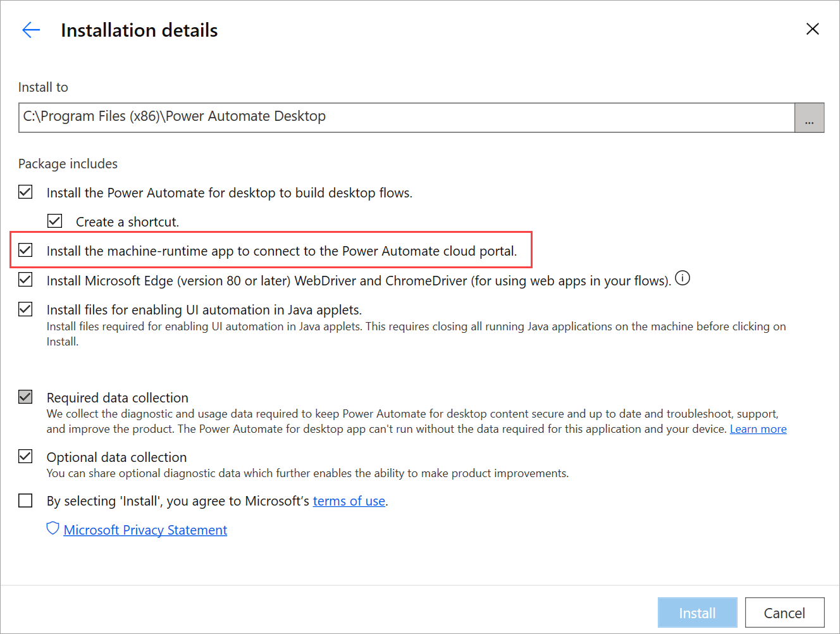Open the 'Learn more' link
Viewport: 840px width, 634px height.
coord(758,428)
